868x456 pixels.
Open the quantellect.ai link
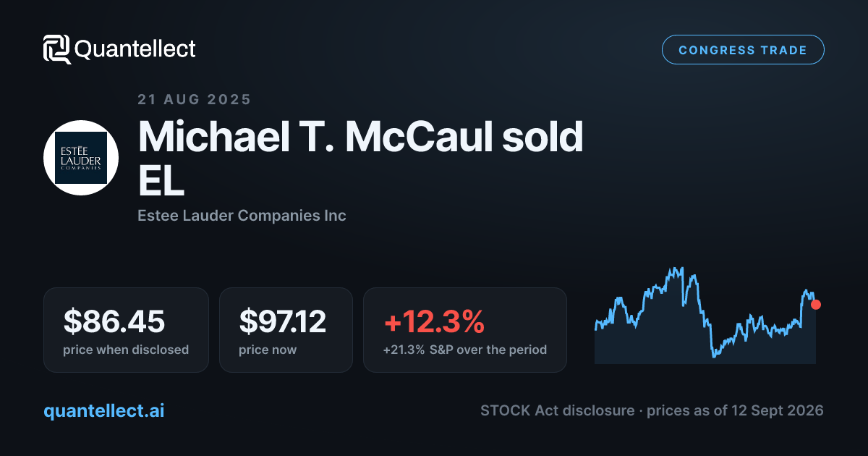tap(103, 411)
